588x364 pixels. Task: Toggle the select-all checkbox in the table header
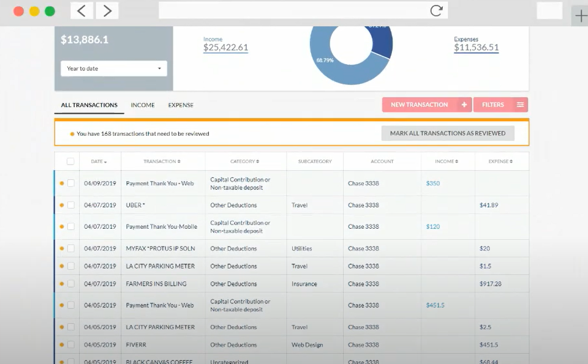pos(70,161)
